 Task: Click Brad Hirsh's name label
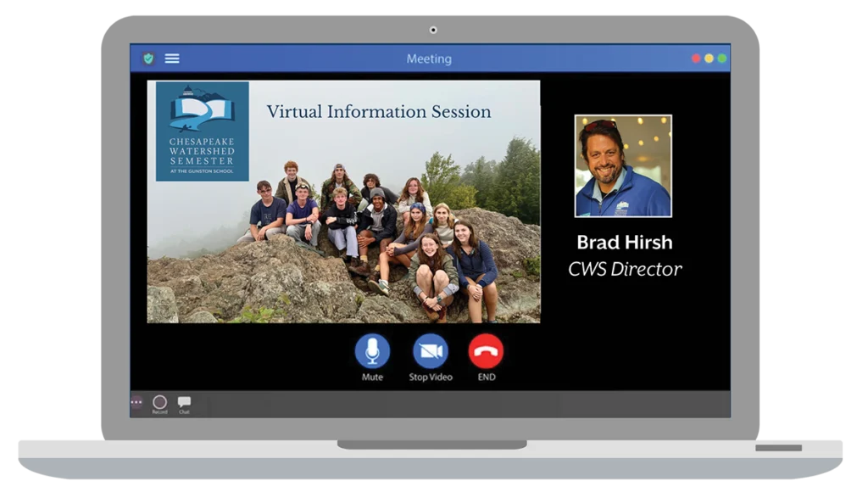point(623,242)
